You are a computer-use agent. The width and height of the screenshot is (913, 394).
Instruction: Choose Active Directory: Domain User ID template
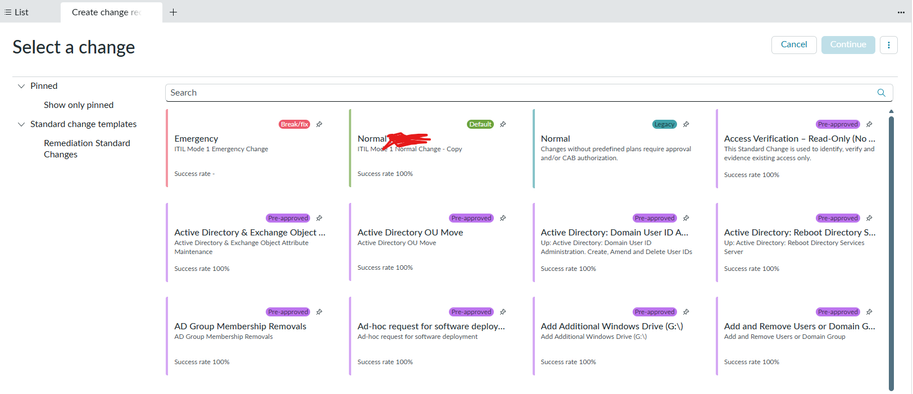click(615, 233)
